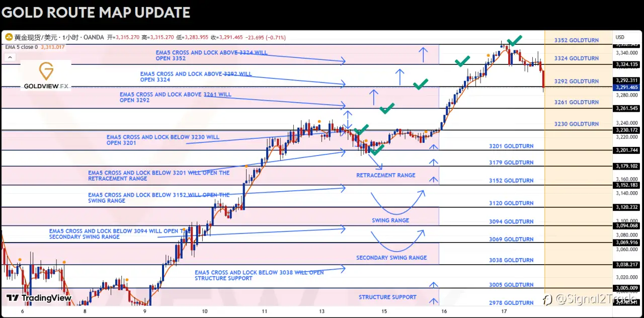
Task: Click the note "LOCK BELOW 3152 WILL OPEN THE SWING RANGE"
Action: (158, 198)
